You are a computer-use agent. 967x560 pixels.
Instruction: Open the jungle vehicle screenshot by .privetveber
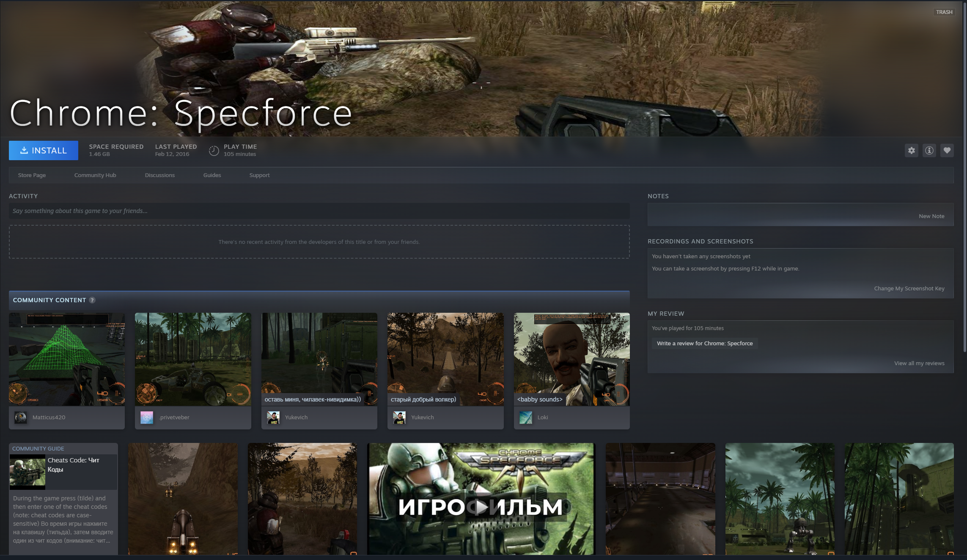193,359
